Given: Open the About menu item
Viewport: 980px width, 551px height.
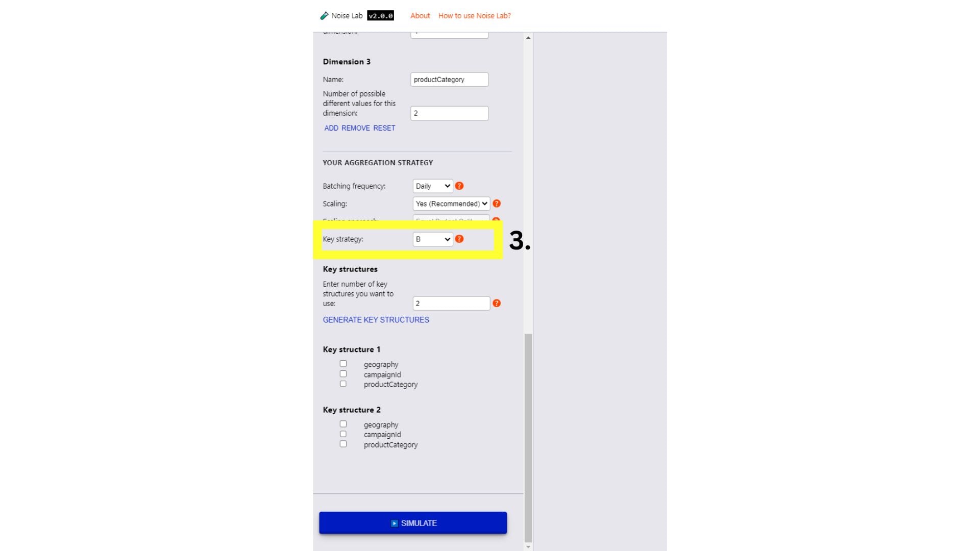Looking at the screenshot, I should [x=419, y=15].
